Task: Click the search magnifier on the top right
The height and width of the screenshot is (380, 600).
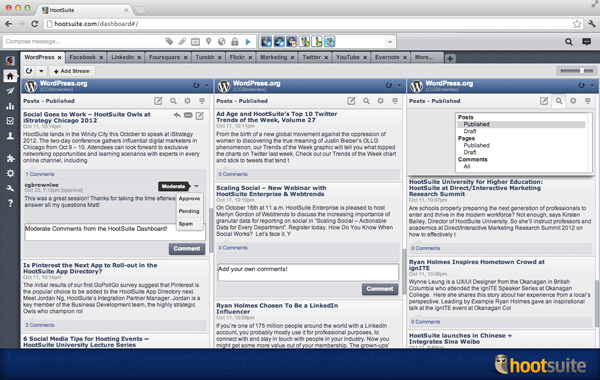Action: [x=569, y=42]
